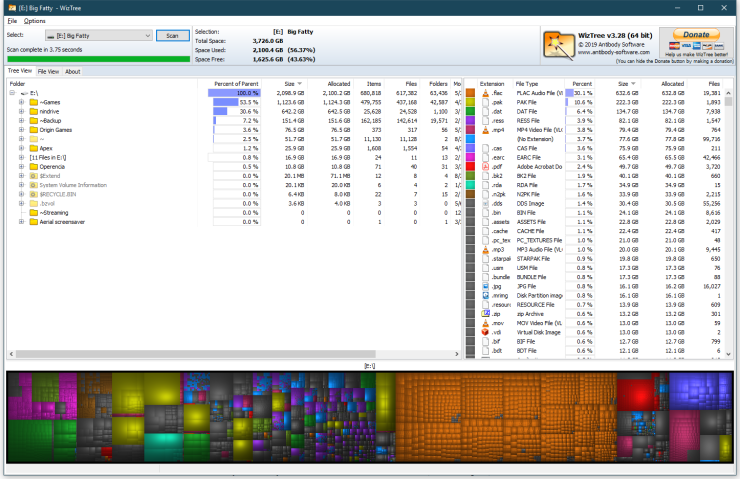This screenshot has width=740, height=479.
Task: Click the WizTree wizard logo icon
Action: pos(558,45)
